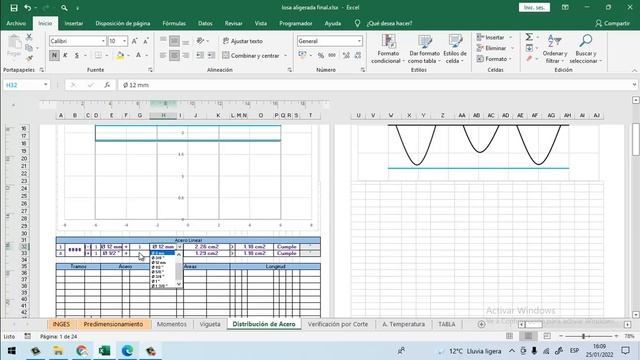Increase the cell indent

coord(211,55)
